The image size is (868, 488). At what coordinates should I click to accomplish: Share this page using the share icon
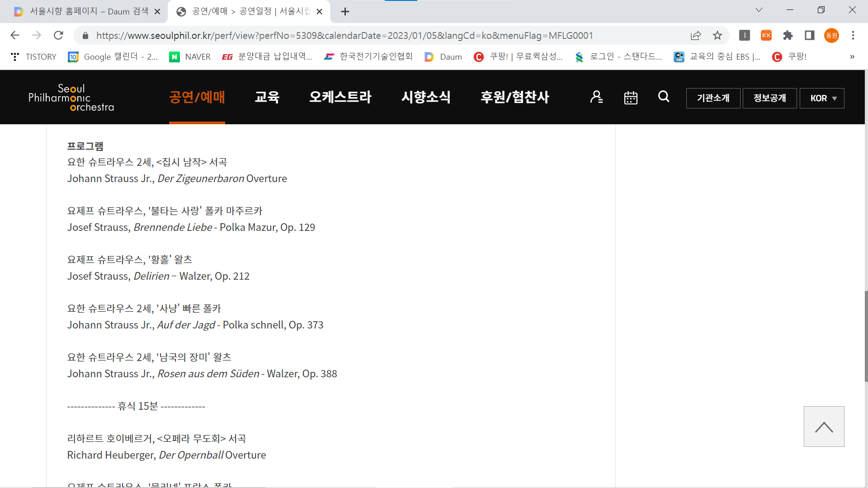point(696,35)
